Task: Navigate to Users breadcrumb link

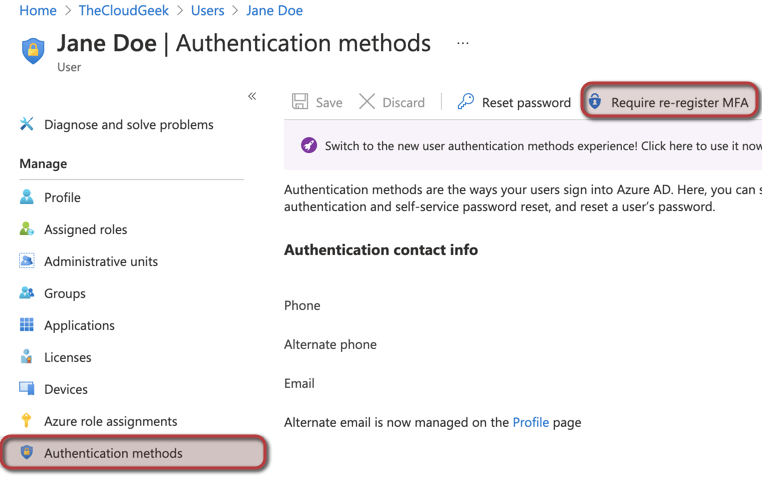Action: (207, 10)
